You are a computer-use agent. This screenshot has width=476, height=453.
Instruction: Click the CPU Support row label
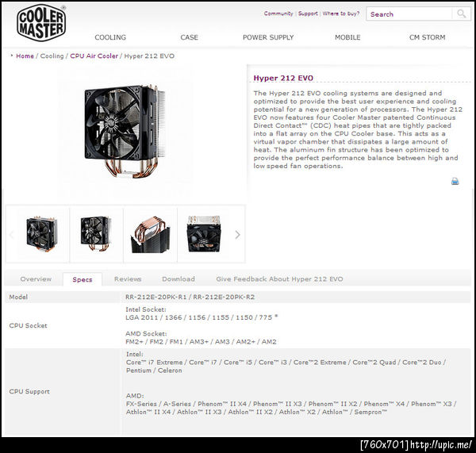tap(29, 391)
